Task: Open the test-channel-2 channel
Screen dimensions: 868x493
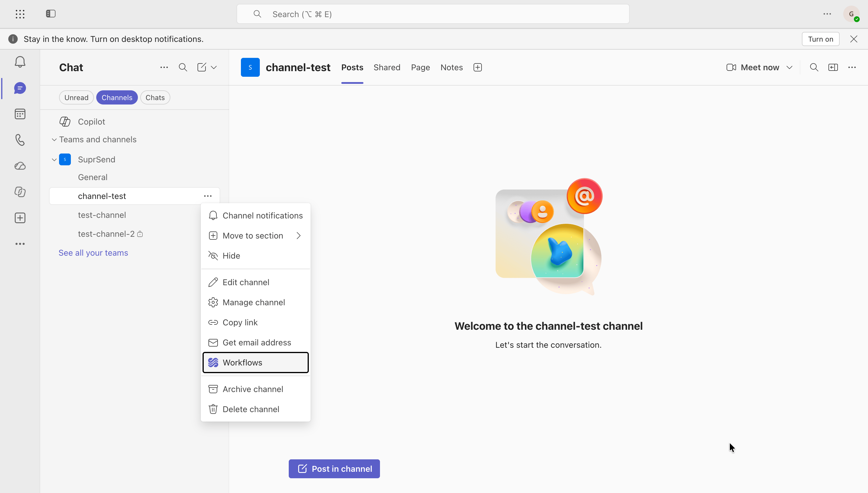Action: 134,234
